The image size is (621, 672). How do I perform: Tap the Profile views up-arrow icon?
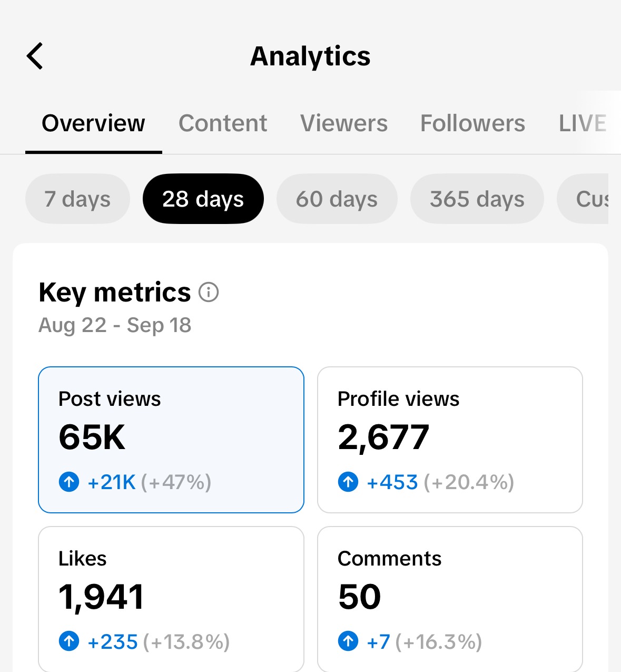(348, 482)
